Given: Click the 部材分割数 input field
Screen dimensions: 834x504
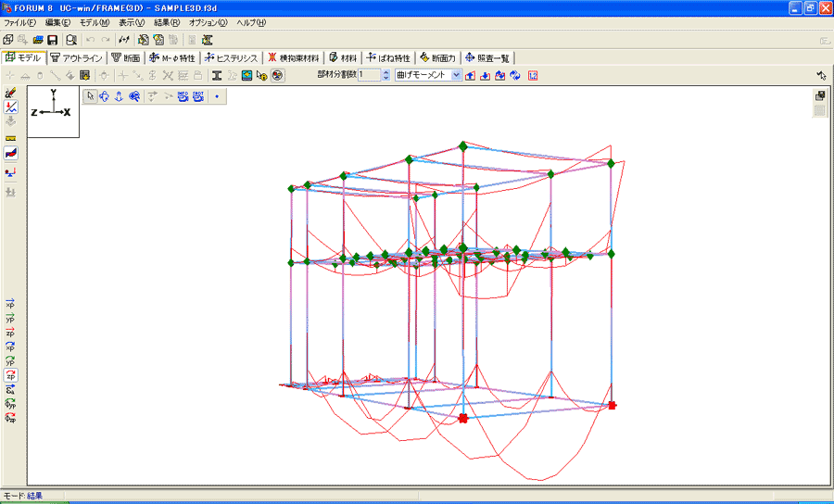Looking at the screenshot, I should pyautogui.click(x=370, y=75).
